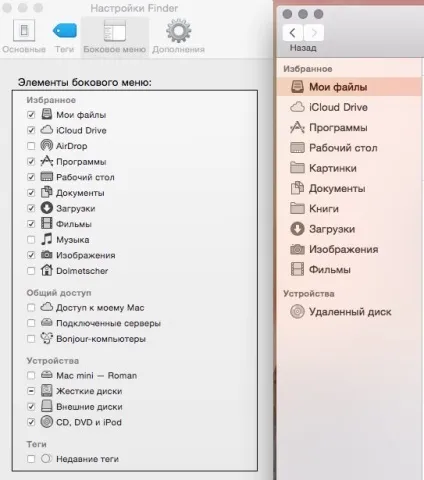The image size is (424, 480).
Task: Open Изображения in Finder sidebar
Action: (x=349, y=249)
